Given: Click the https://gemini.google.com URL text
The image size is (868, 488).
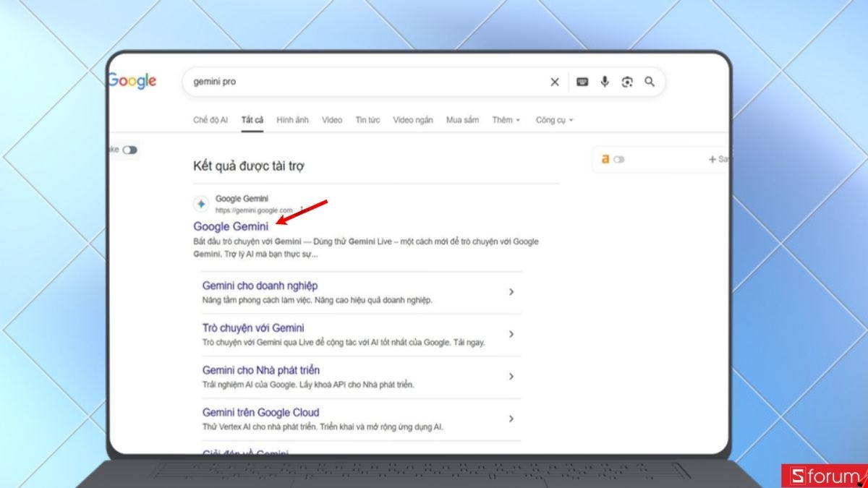Looking at the screenshot, I should pos(254,210).
